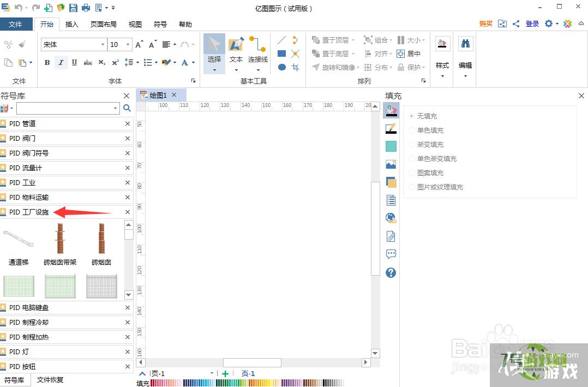Screen dimensions: 588x387
Task: Select the 单色填充 radio option
Action: [412, 130]
